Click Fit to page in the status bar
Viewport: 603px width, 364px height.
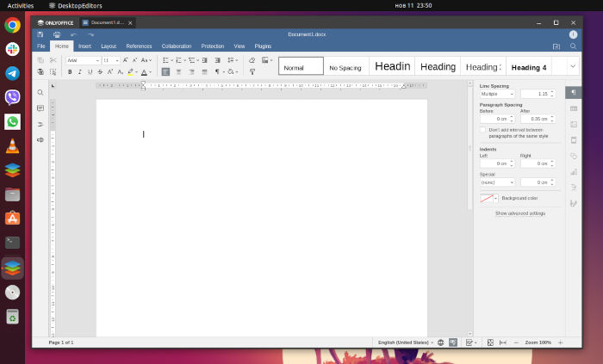tap(490, 342)
